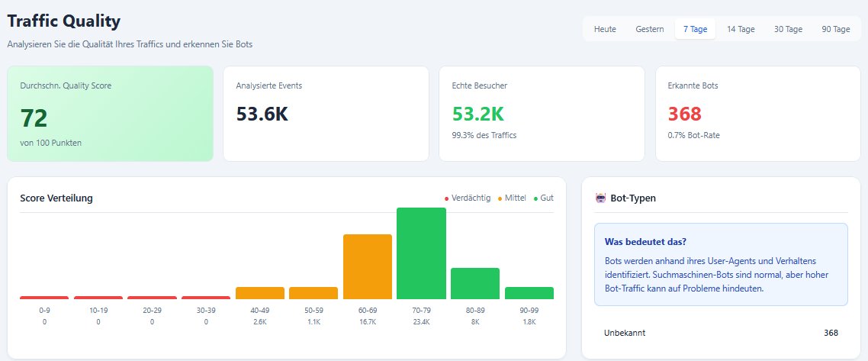The width and height of the screenshot is (868, 361).
Task: Click the Erkannte Bots card showing 368
Action: click(757, 114)
